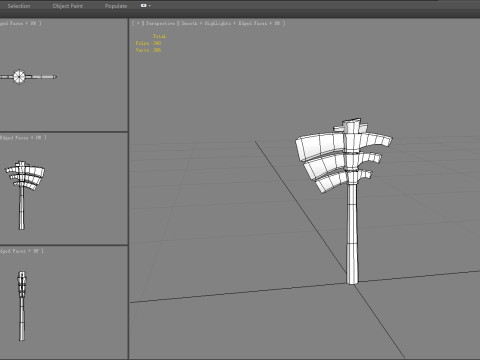Click the axe model in the bottom-left viewport
The image size is (480, 360).
pos(22,306)
